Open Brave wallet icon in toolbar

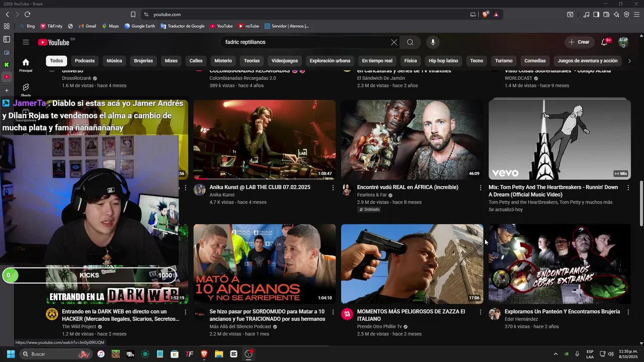[x=606, y=15]
